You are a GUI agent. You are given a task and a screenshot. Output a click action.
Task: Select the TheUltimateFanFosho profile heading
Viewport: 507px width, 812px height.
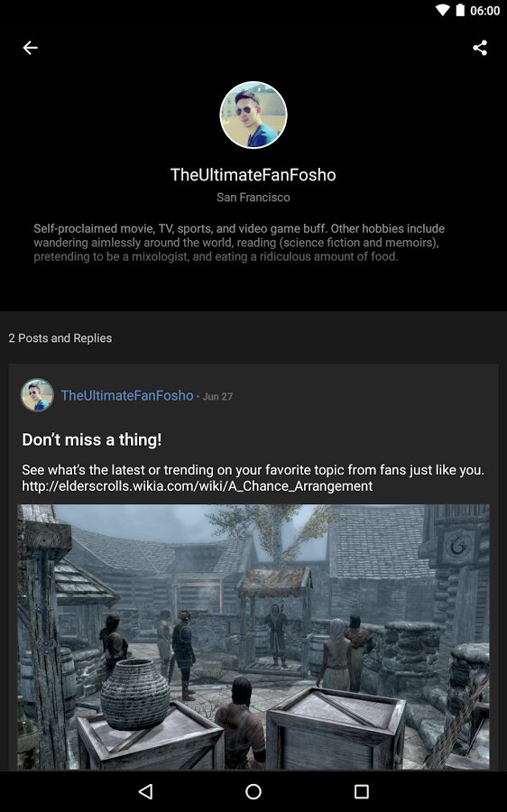click(x=253, y=174)
